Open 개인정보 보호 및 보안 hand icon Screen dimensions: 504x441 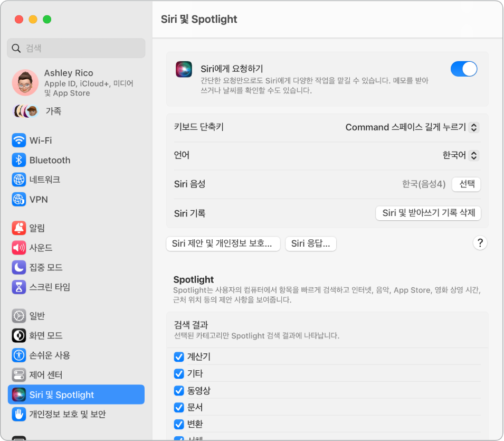tap(18, 414)
